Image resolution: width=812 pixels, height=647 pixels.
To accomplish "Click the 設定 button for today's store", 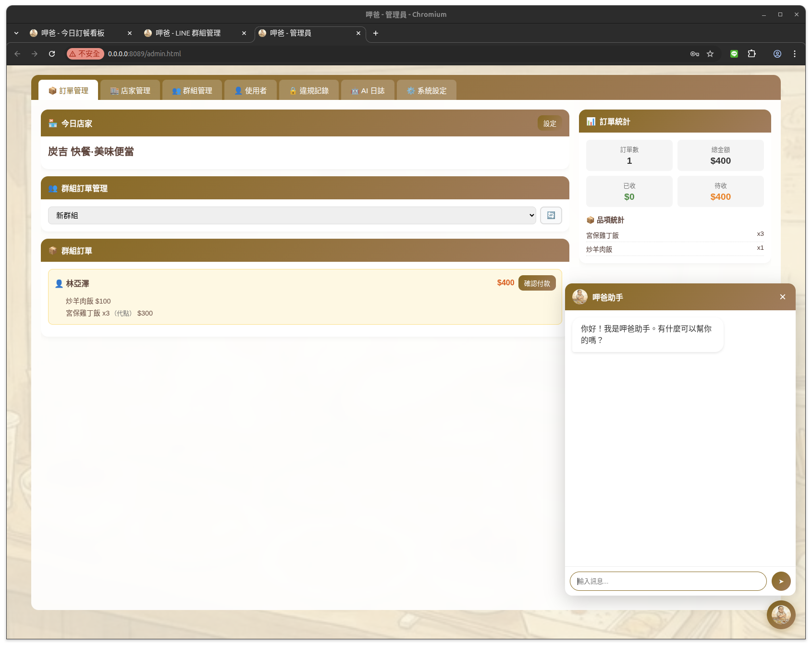I will point(549,123).
